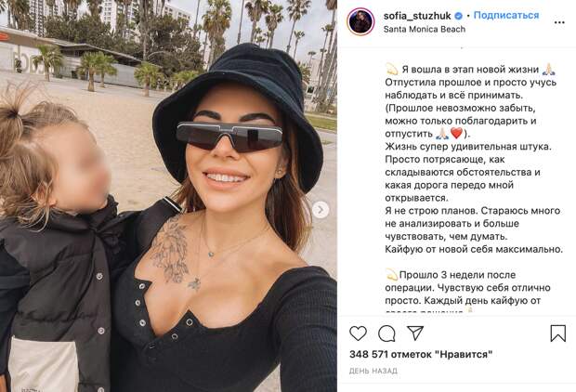Click the caption paragraph starting with Прошло 3 недели
Viewport: 576px width, 392px height.
[x=467, y=291]
